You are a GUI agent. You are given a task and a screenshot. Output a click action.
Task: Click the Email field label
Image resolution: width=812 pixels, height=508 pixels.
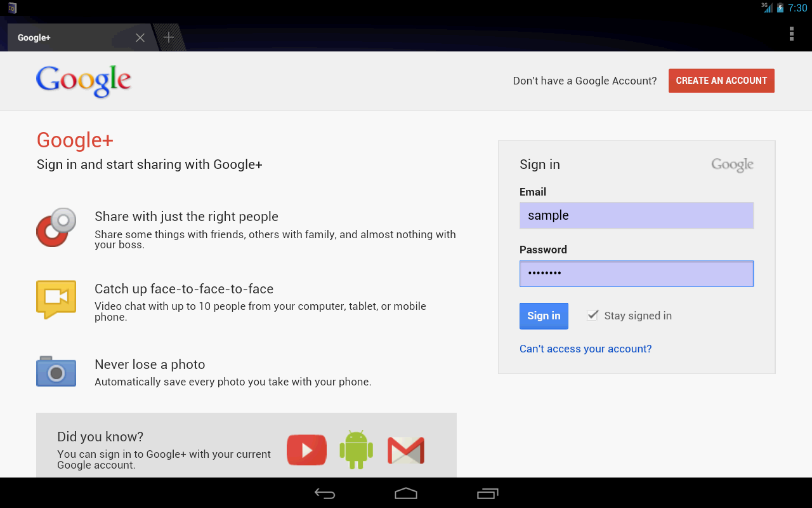[x=533, y=192]
